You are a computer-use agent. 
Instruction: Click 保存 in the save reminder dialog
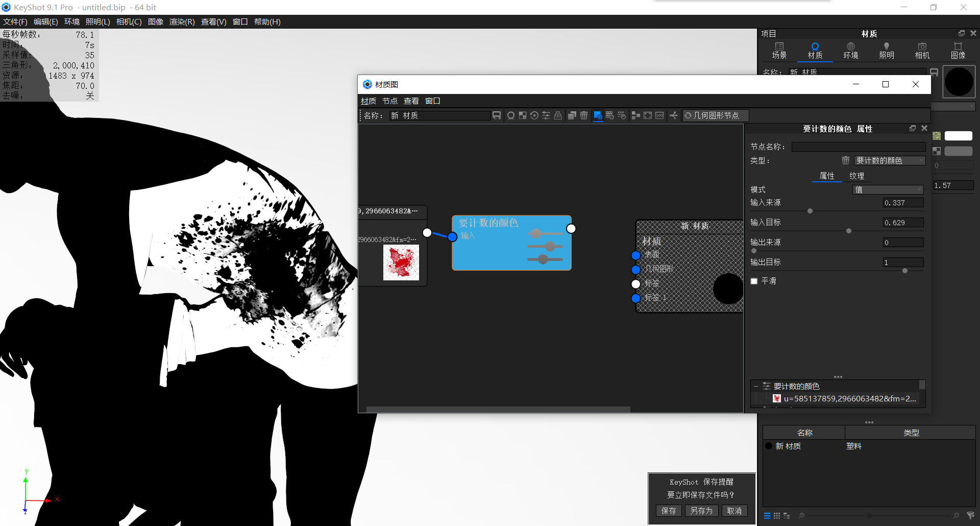[669, 510]
